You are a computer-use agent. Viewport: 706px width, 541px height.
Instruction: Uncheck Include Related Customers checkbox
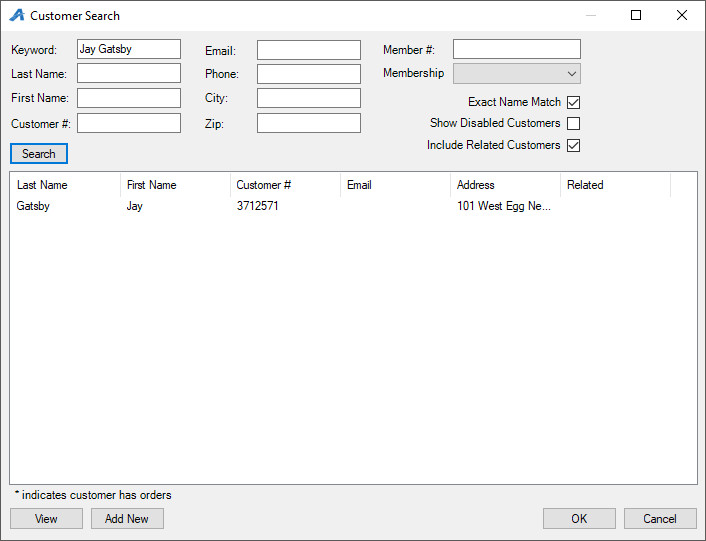click(573, 145)
